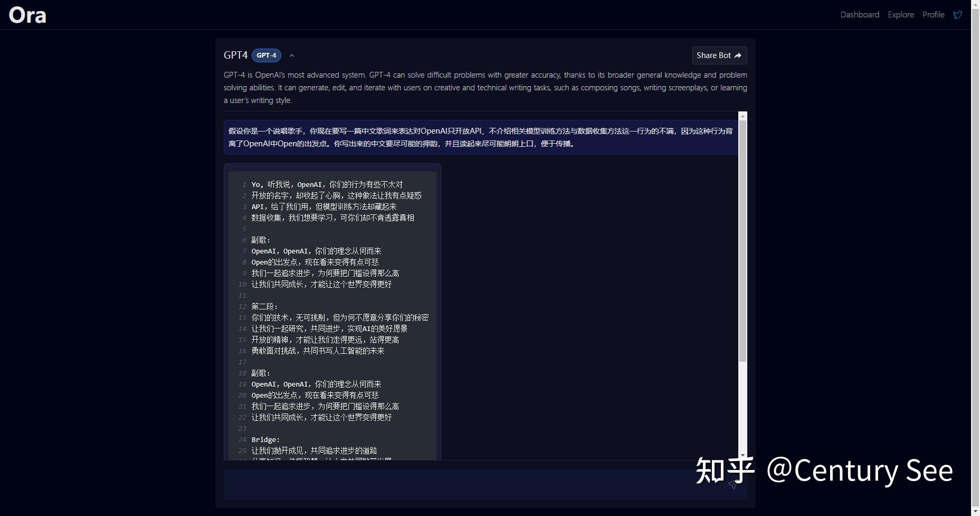Image resolution: width=980 pixels, height=516 pixels.
Task: Click line '开放的名字，却收起了心胸，这种做法让我有点疑惑'
Action: 336,196
